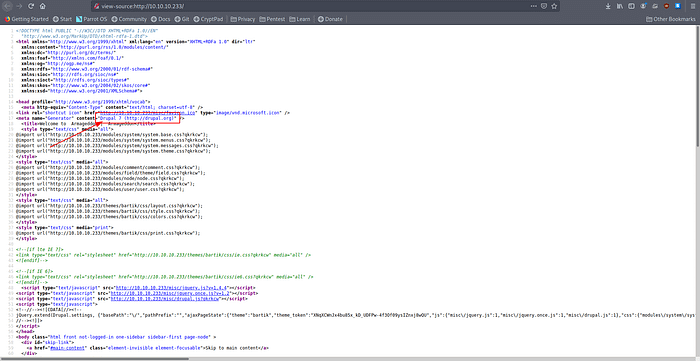Click the blue extension icon in toolbar
The width and height of the screenshot is (700, 361).
678,6
